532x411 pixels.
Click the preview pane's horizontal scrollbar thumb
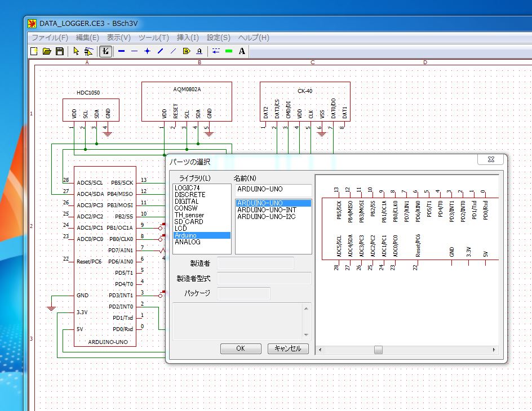(378, 350)
